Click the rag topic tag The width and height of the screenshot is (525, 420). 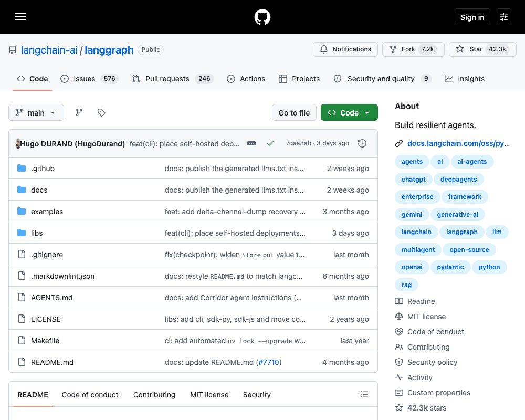[406, 285]
